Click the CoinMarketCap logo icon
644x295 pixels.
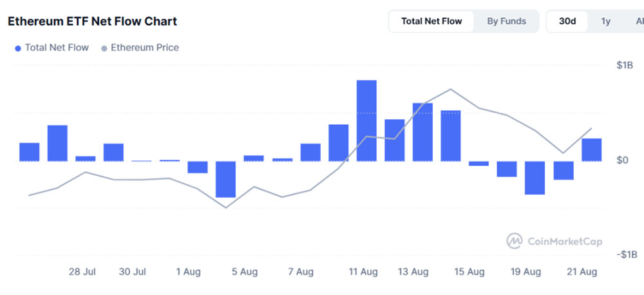[x=514, y=241]
